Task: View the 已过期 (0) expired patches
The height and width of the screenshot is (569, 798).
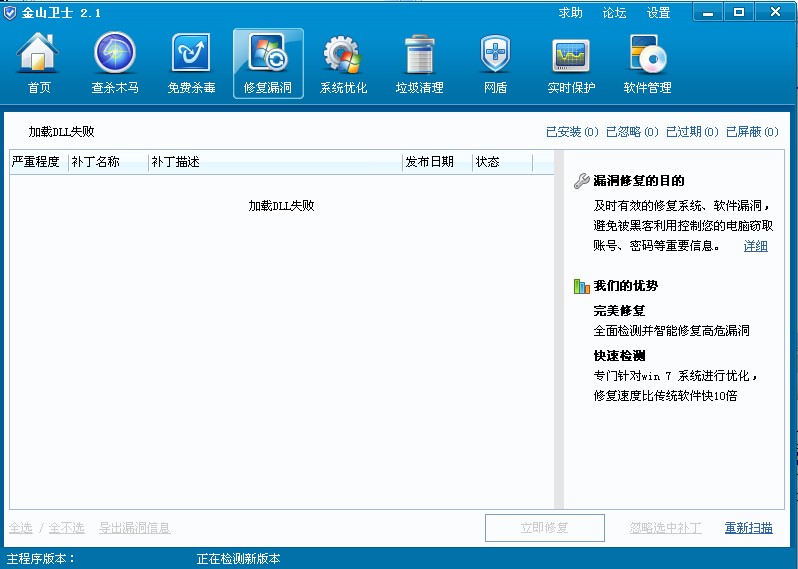Action: [x=692, y=132]
